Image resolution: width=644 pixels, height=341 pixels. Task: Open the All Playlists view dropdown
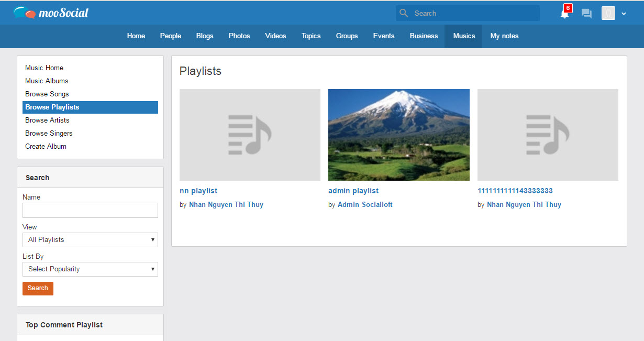click(90, 239)
